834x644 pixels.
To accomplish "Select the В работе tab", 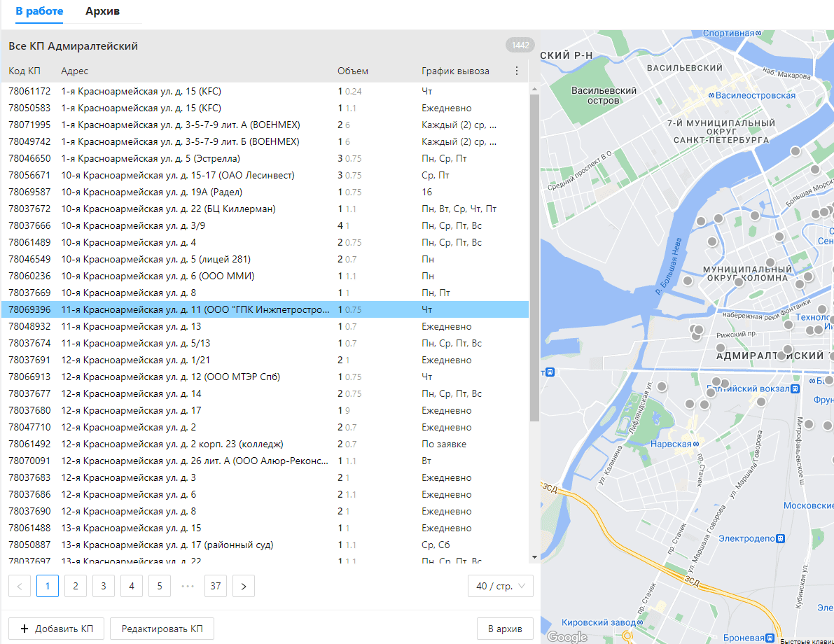I will (x=39, y=12).
